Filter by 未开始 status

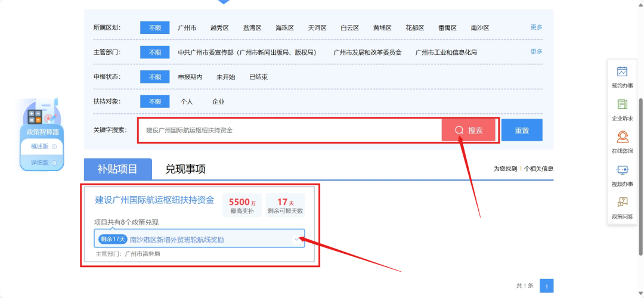pyautogui.click(x=226, y=77)
